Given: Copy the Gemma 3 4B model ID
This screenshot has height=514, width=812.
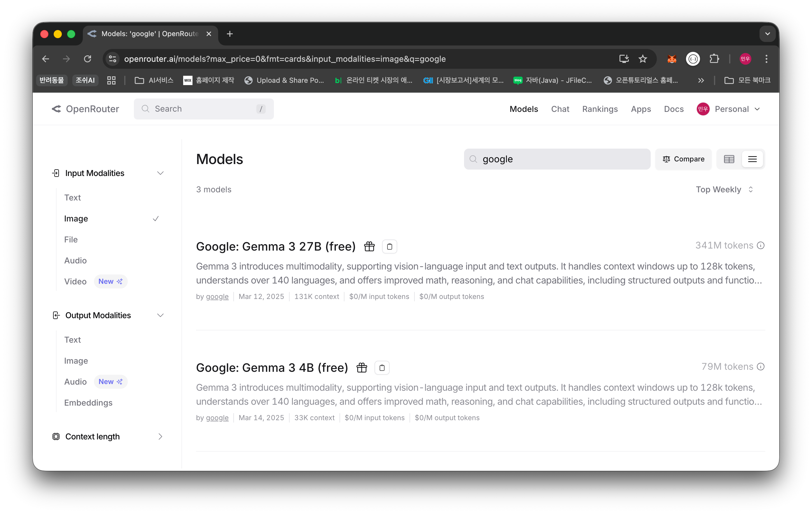Looking at the screenshot, I should click(x=382, y=368).
